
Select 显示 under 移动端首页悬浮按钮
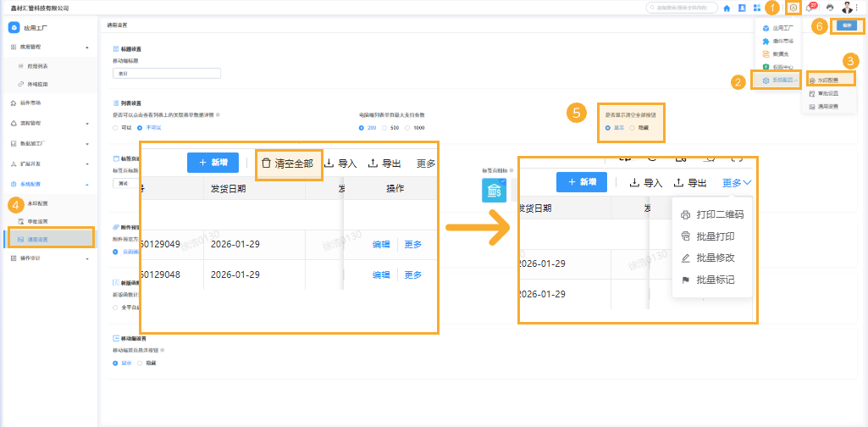[x=115, y=363]
